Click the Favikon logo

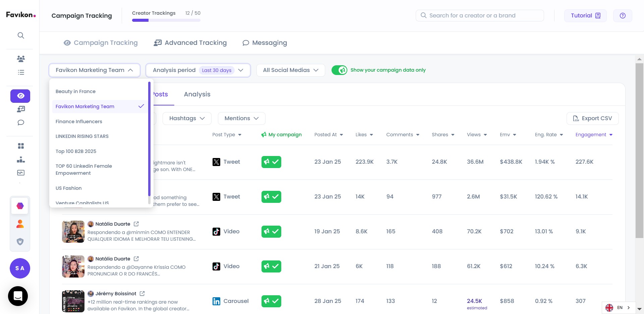[21, 15]
